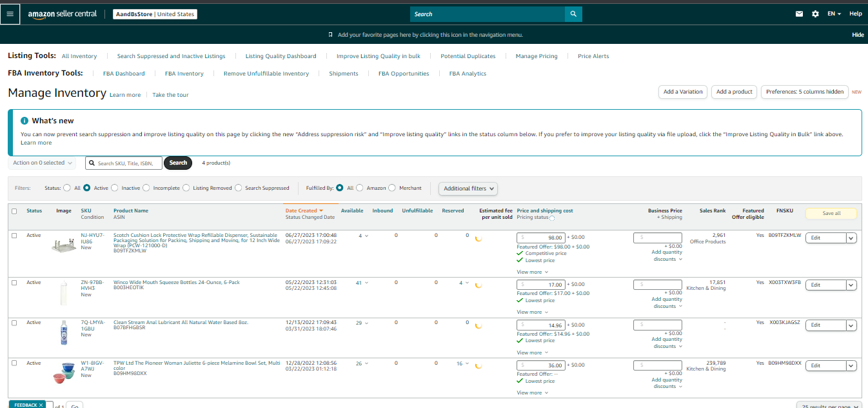Viewport: 868px width, 408px height.
Task: Filter by Fulfilled By Amazon
Action: [360, 188]
